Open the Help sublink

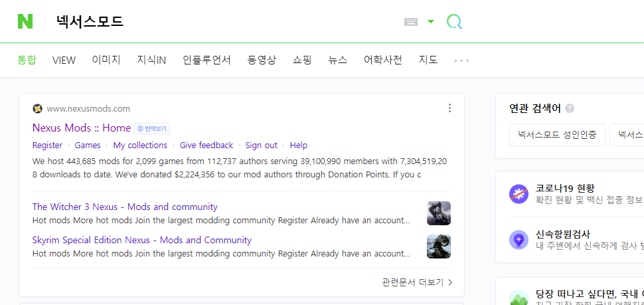(x=299, y=145)
